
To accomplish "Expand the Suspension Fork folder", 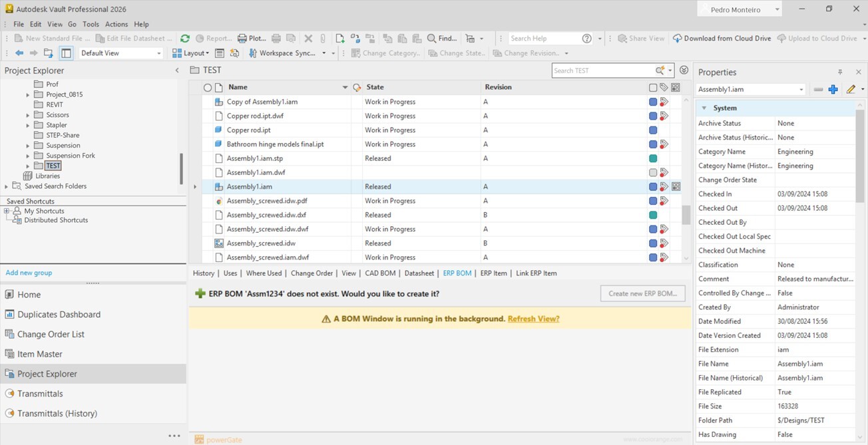I will click(x=28, y=156).
